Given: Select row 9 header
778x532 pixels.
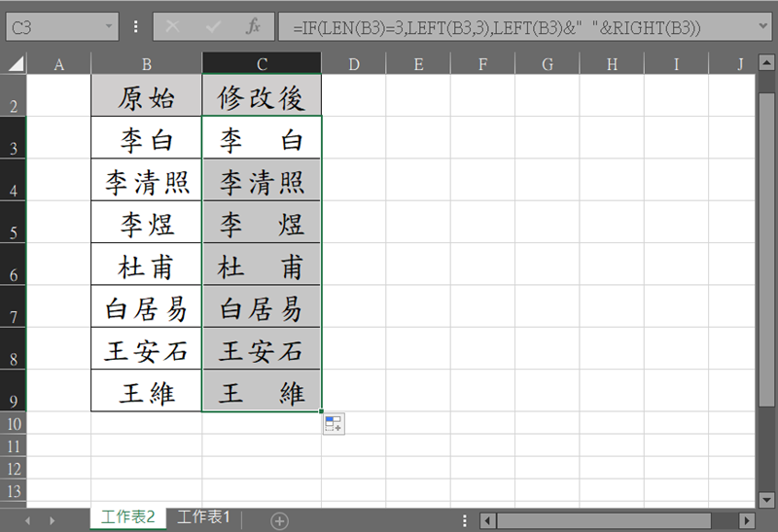Looking at the screenshot, I should tap(14, 391).
